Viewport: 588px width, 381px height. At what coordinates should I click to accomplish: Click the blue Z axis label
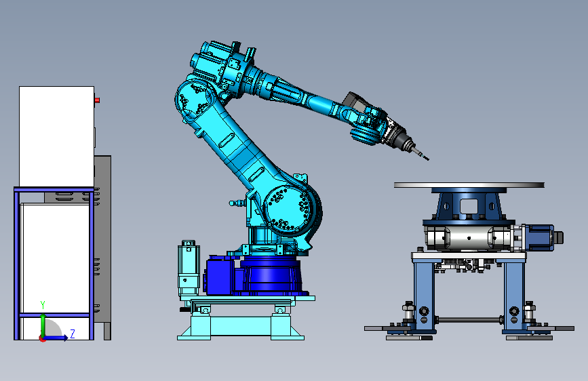(x=73, y=334)
